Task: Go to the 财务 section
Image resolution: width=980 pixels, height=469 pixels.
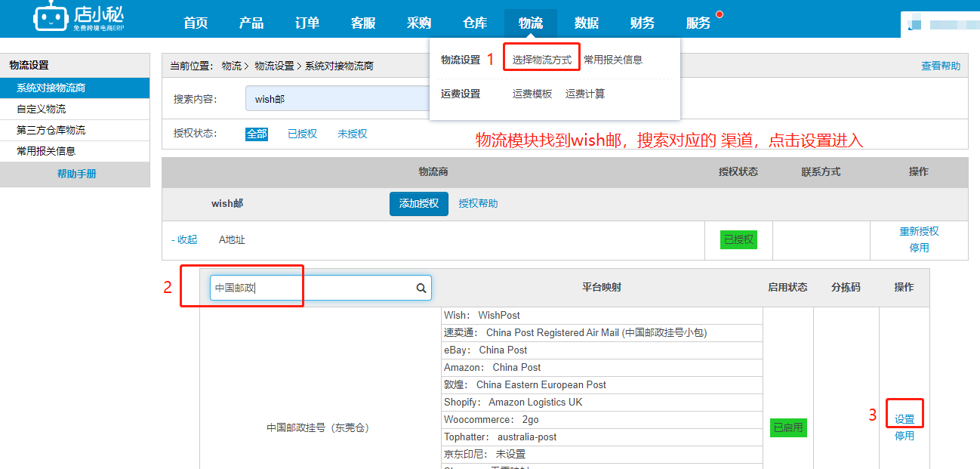Action: click(x=643, y=23)
